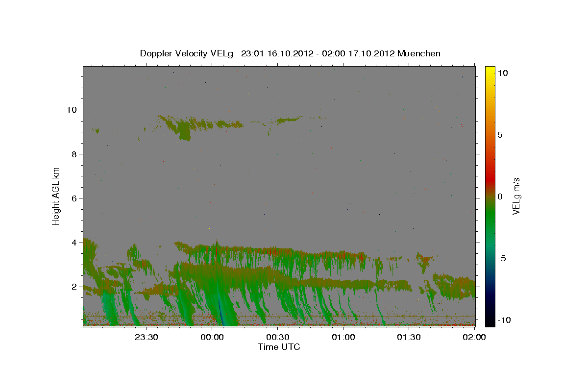Click the '23:30' time tick label
This screenshot has height=392, width=588.
pos(147,337)
